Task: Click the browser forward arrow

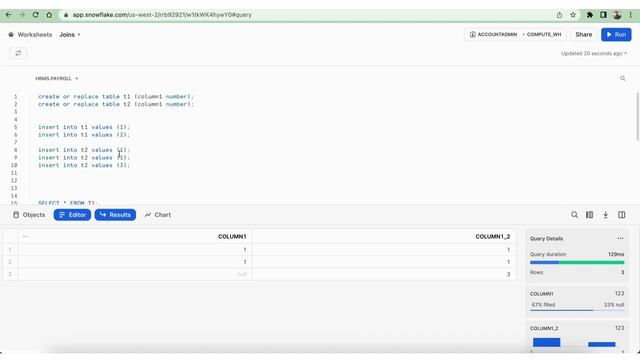Action: pyautogui.click(x=22, y=15)
